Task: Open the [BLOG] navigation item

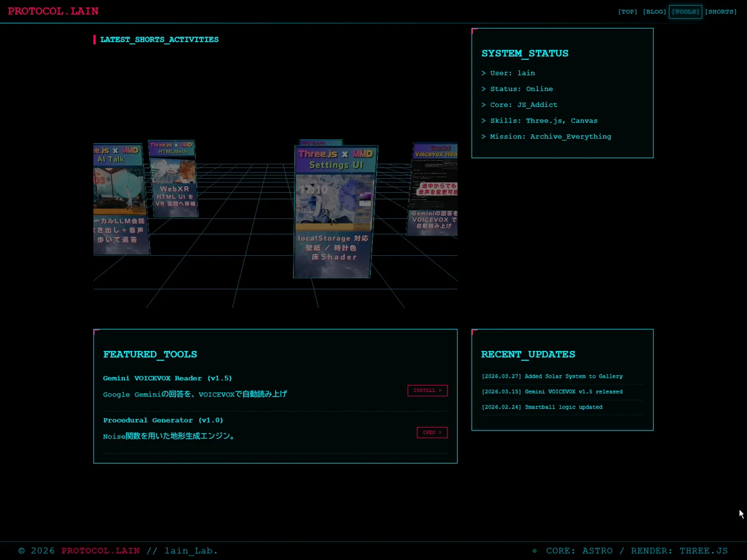Action: click(654, 12)
